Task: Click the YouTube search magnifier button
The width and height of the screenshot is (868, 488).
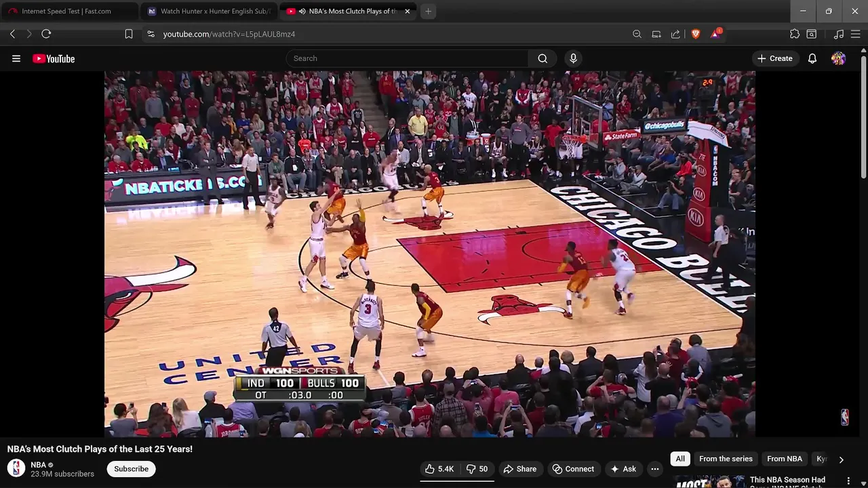Action: tap(542, 58)
